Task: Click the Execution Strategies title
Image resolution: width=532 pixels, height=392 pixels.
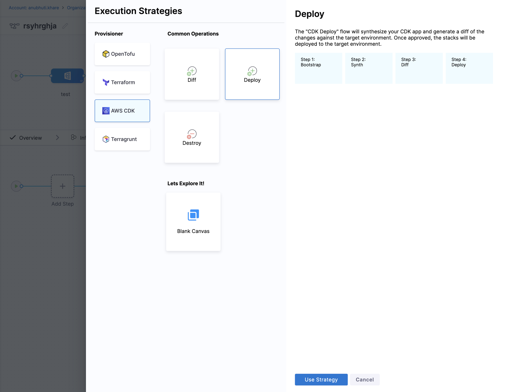Action: (x=138, y=11)
